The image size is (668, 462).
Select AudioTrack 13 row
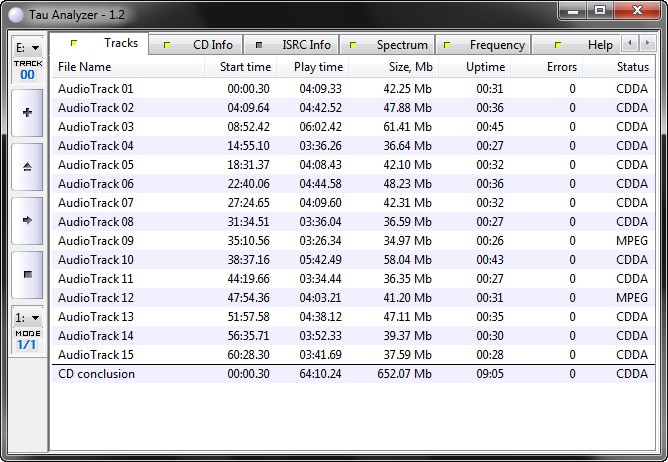click(x=353, y=317)
